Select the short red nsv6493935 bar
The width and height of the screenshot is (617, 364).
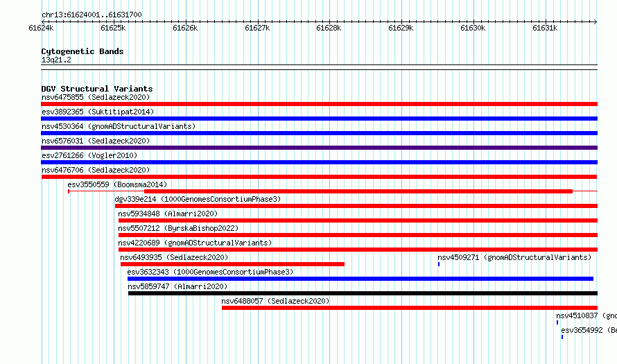[x=232, y=264]
